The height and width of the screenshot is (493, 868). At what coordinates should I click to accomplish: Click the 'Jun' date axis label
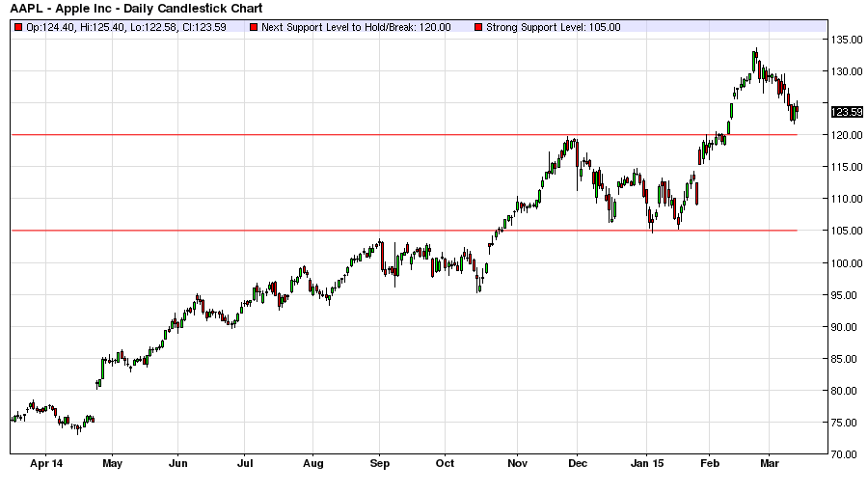(x=178, y=464)
